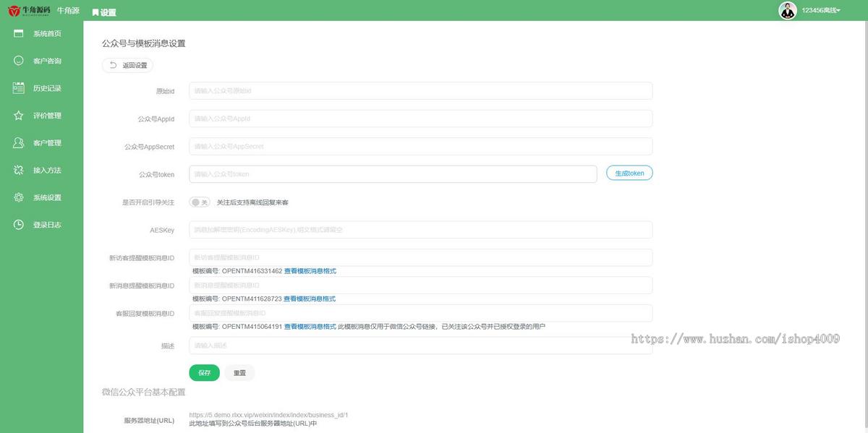
Task: Expand the 123456离线 user dropdown
Action: coord(821,11)
